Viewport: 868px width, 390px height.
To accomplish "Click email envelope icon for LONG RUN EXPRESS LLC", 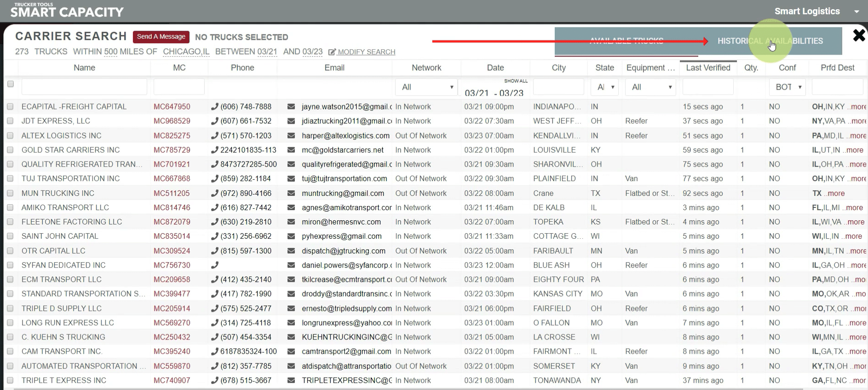I will (x=291, y=322).
